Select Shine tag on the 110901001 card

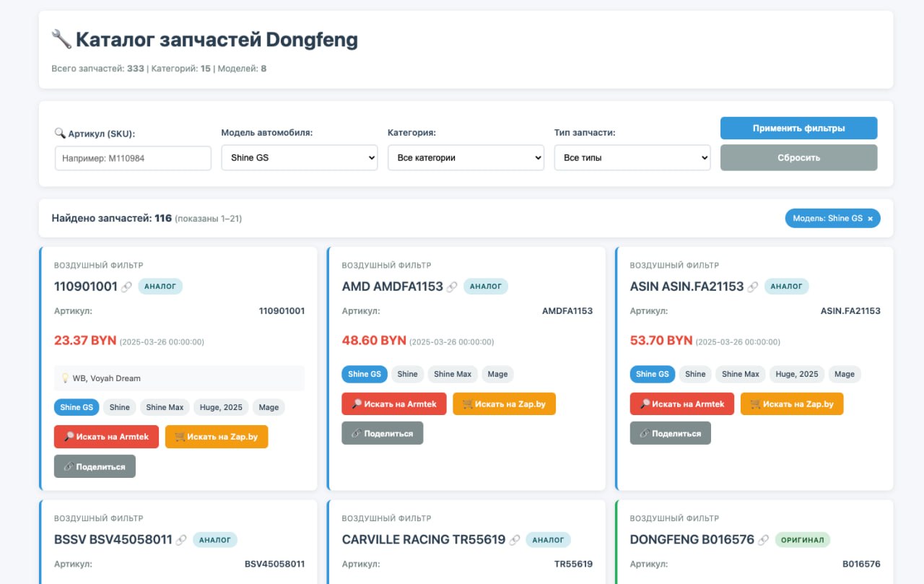click(120, 407)
